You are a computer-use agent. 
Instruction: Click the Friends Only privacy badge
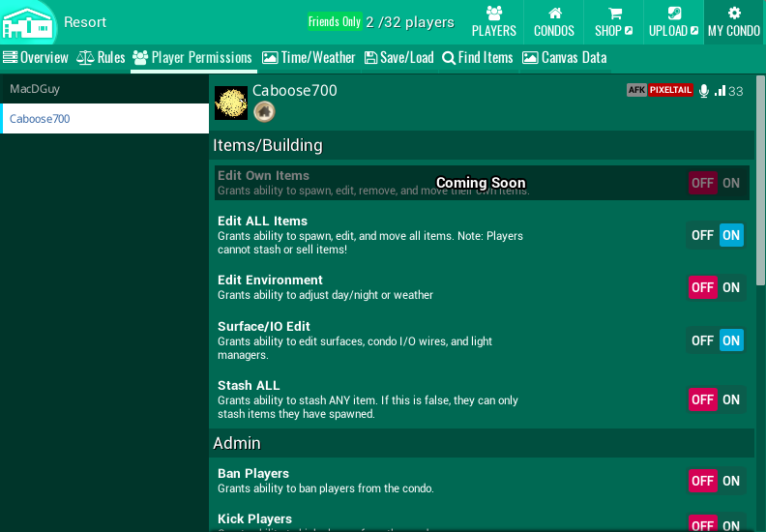pyautogui.click(x=335, y=21)
